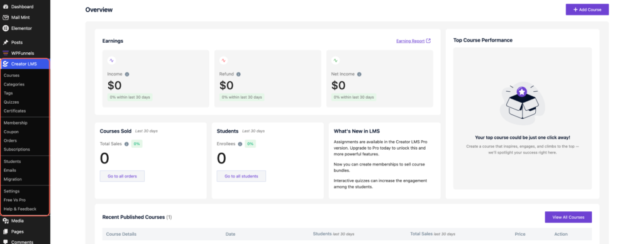Click the View All Courses button
This screenshot has height=244, width=644.
[x=568, y=218]
